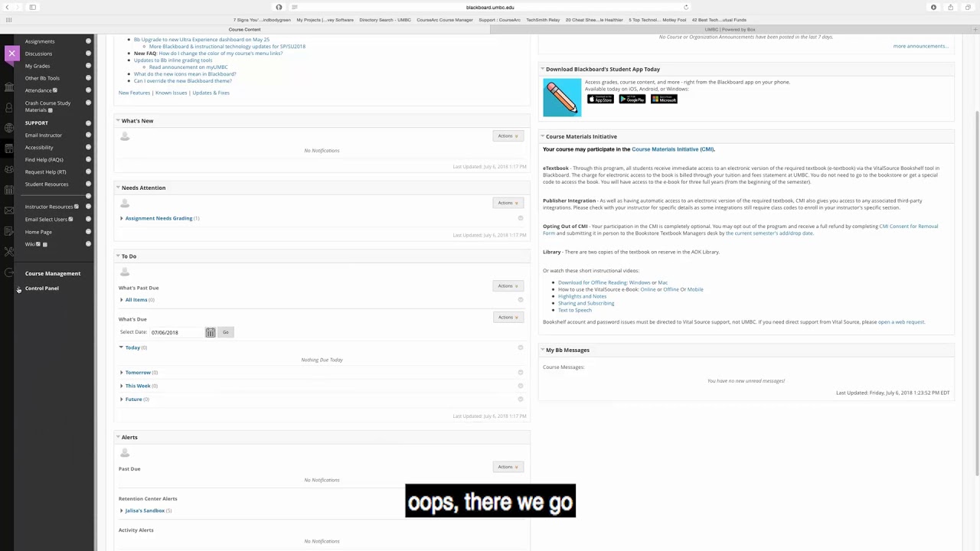Open the What's Past Due Actions dropdown

pyautogui.click(x=508, y=286)
